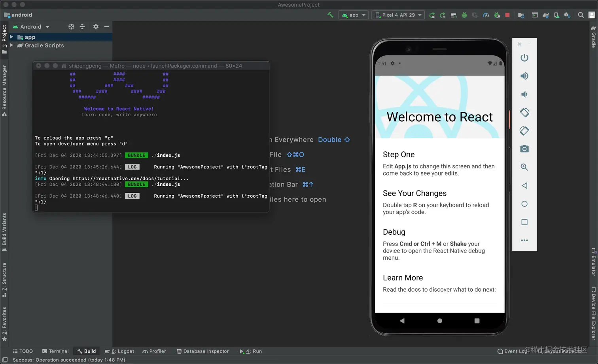Toggle the 1: Project side tab
Viewport: 598px width, 364px height.
coord(4,39)
